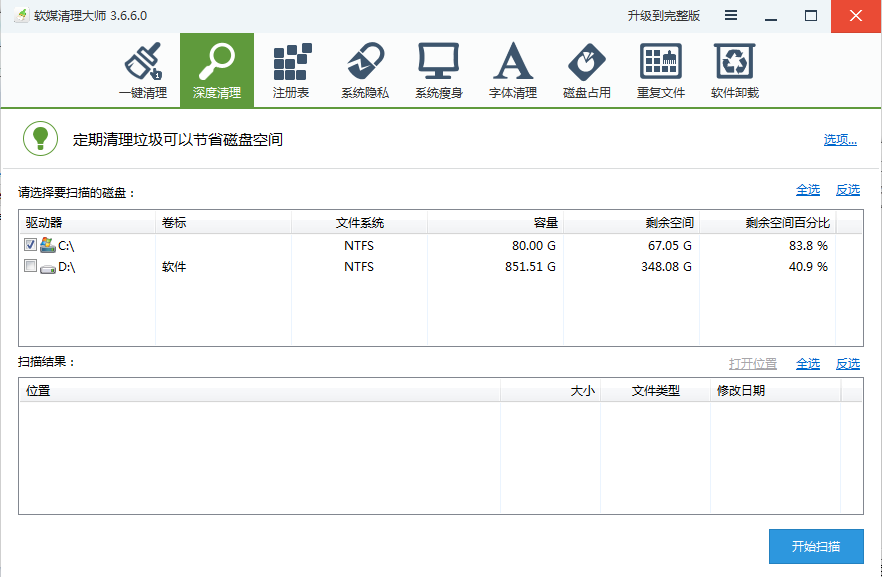Open the 磁盘占用 (Disk Usage) tool
Viewport: 882px width, 577px height.
pyautogui.click(x=588, y=69)
